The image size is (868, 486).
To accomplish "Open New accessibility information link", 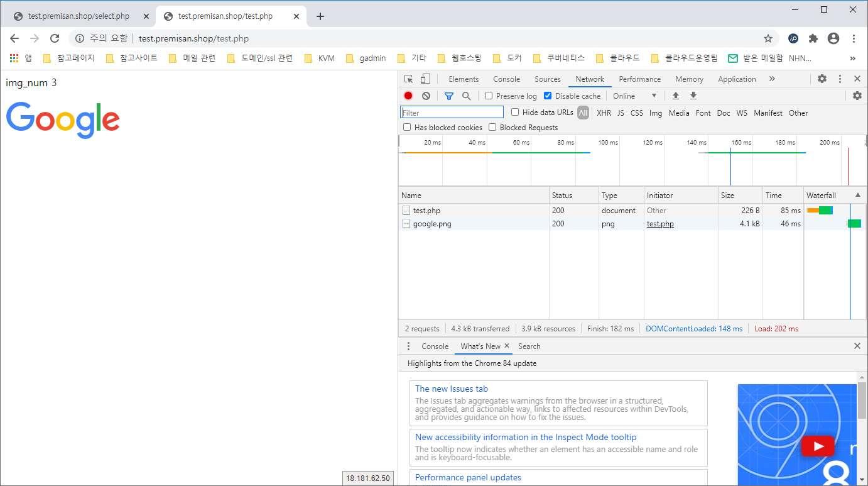I will (526, 437).
